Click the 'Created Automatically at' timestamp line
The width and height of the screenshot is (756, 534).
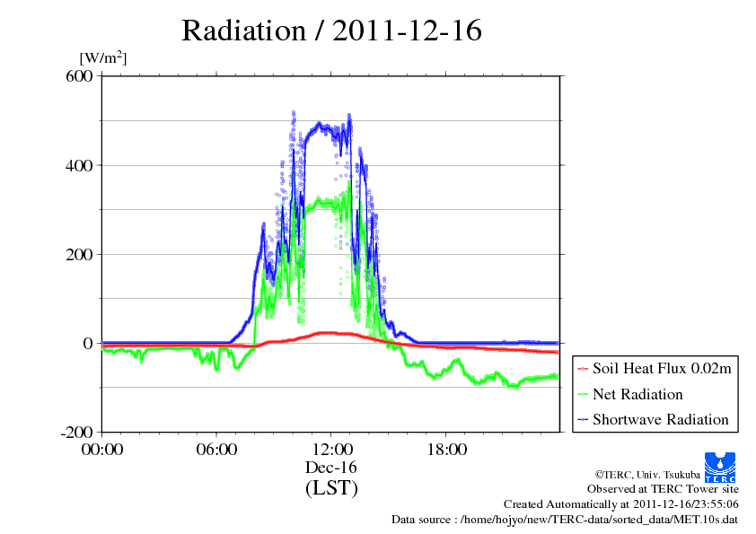[621, 504]
